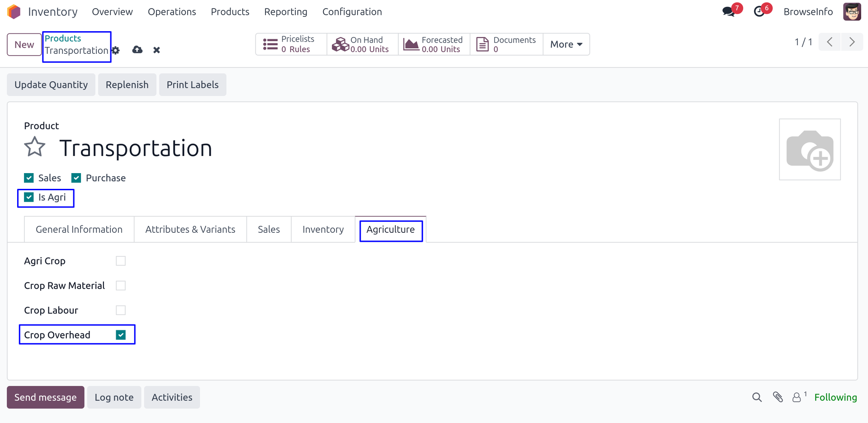Click the cloud upload save icon
Screen dimensions: 868x423
(137, 50)
